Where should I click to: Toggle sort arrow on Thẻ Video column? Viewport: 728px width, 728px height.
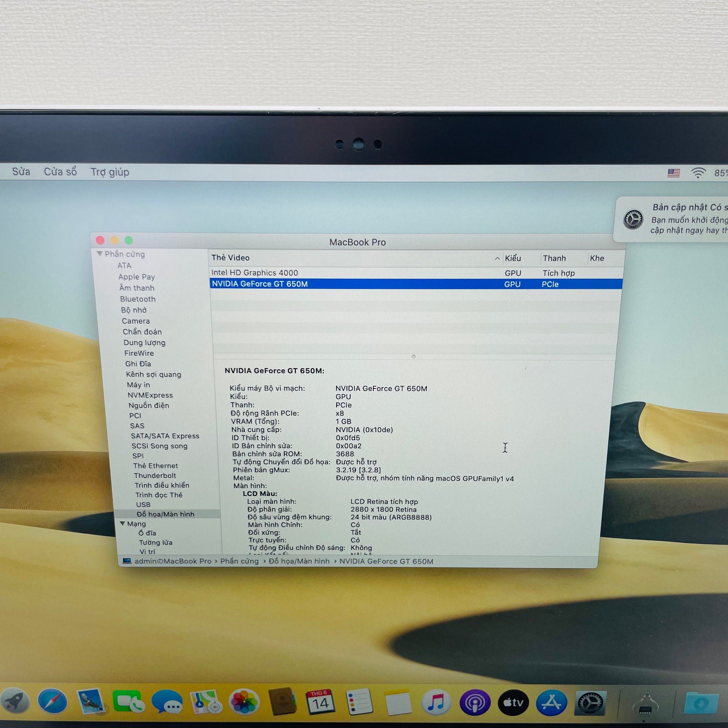click(x=497, y=258)
